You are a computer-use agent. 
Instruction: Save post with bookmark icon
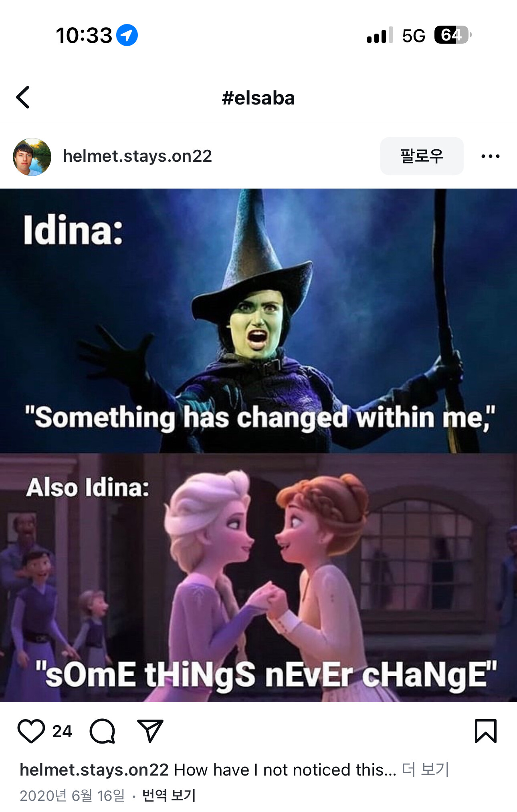pos(486,731)
